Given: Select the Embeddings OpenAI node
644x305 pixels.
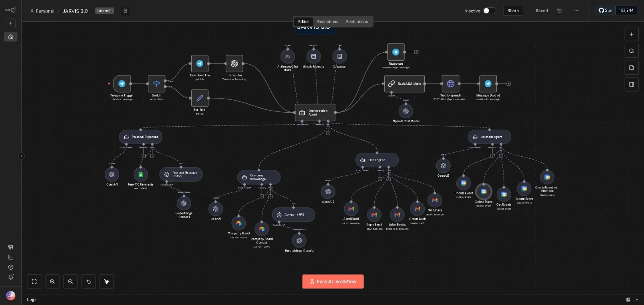Looking at the screenshot, I should click(299, 240).
